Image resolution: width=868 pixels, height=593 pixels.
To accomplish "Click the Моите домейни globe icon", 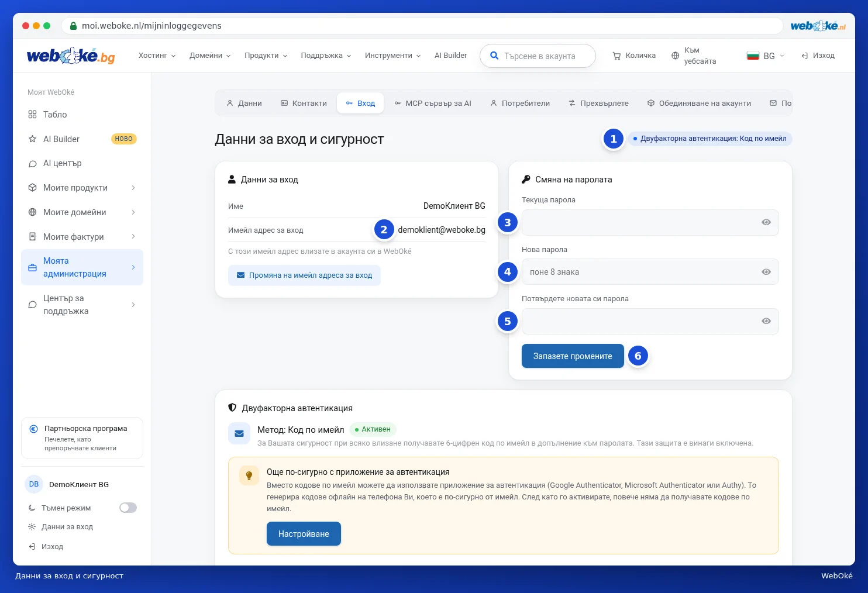I will pos(33,212).
